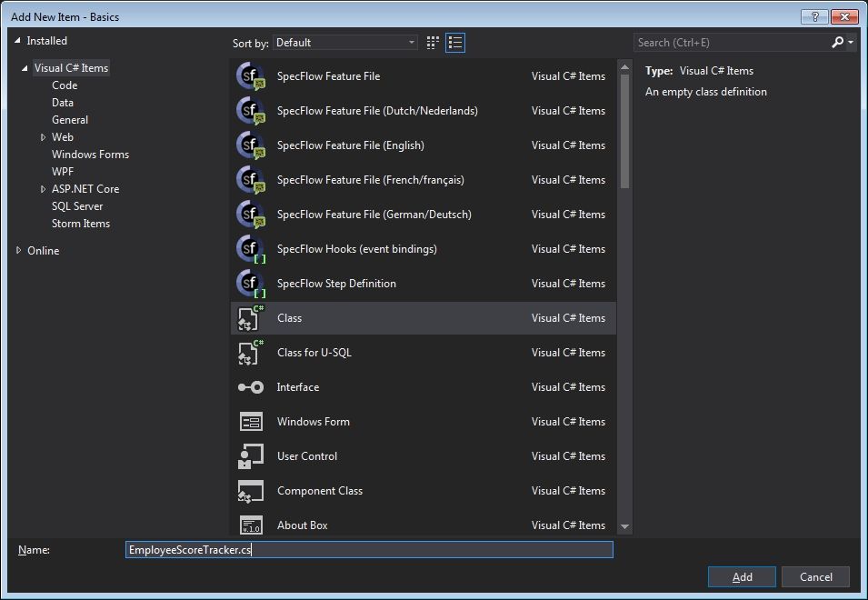Select the Component Class icon
The width and height of the screenshot is (868, 600).
(251, 491)
